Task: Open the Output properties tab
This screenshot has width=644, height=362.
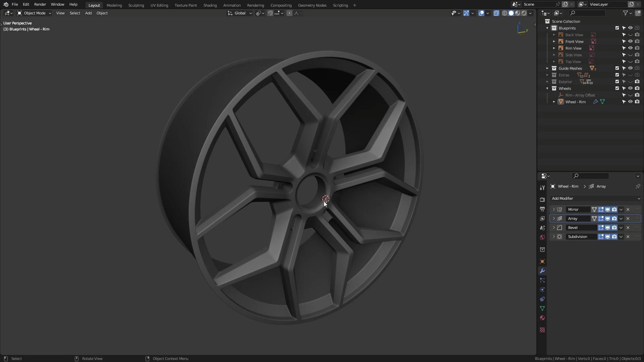Action: point(542,209)
